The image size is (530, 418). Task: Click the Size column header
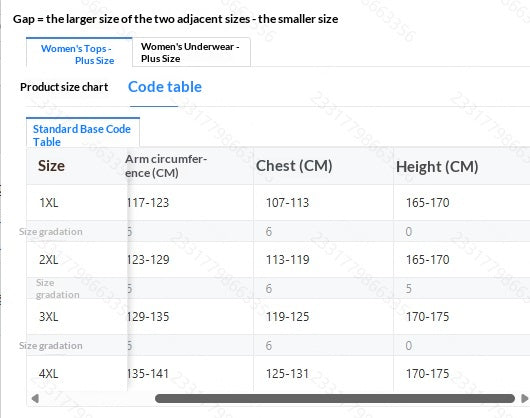(x=51, y=166)
